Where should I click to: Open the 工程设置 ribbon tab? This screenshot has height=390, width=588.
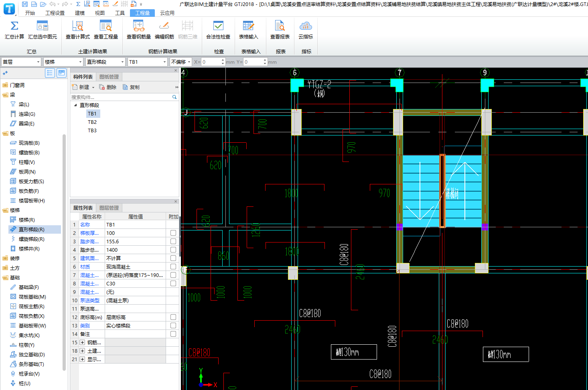[x=55, y=13]
